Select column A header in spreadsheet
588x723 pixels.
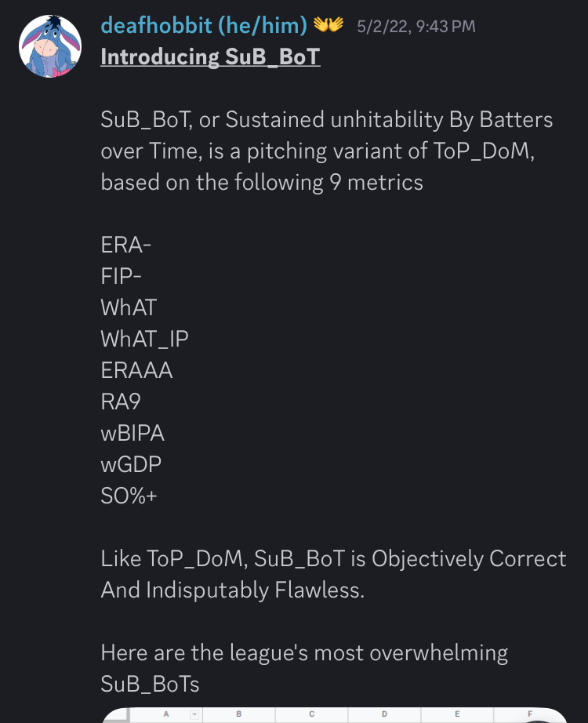coord(165,714)
